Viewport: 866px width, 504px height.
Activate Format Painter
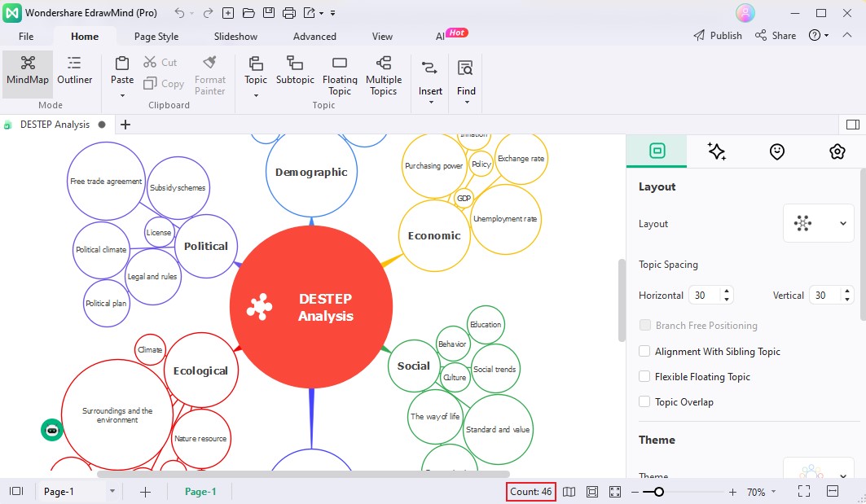point(210,77)
